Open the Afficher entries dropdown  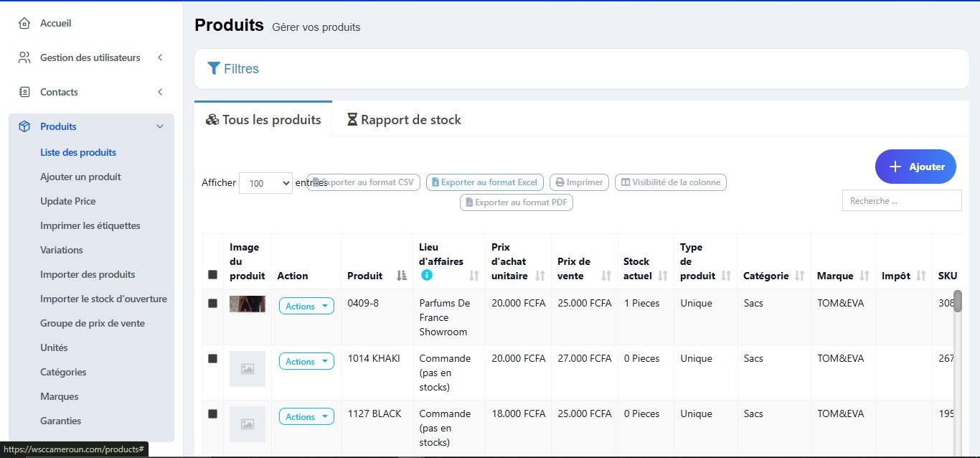tap(265, 183)
